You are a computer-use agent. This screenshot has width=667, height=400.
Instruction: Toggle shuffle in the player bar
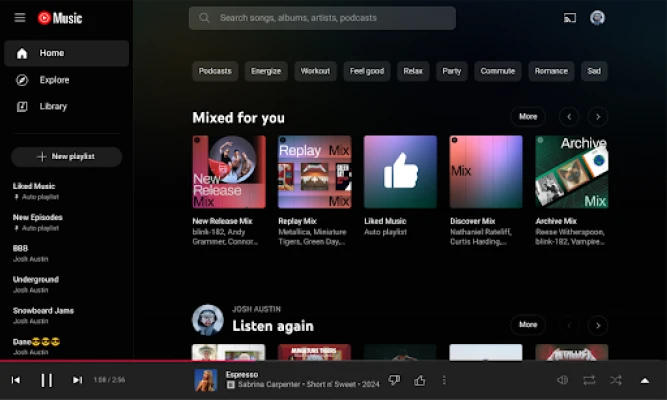click(x=616, y=380)
